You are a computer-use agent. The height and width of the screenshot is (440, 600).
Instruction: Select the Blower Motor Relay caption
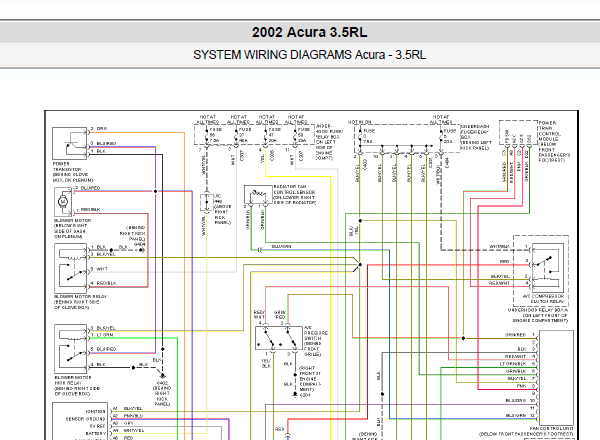pyautogui.click(x=80, y=302)
